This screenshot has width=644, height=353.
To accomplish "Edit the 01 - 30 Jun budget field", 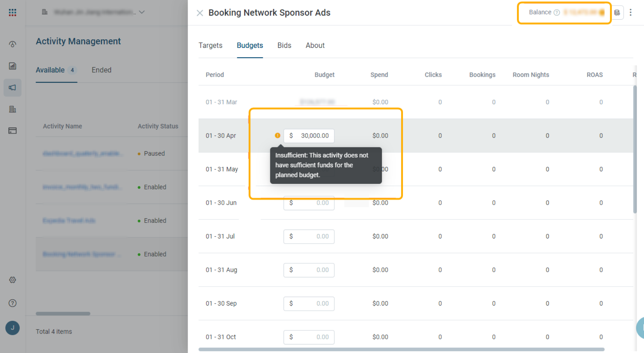I will pyautogui.click(x=309, y=203).
